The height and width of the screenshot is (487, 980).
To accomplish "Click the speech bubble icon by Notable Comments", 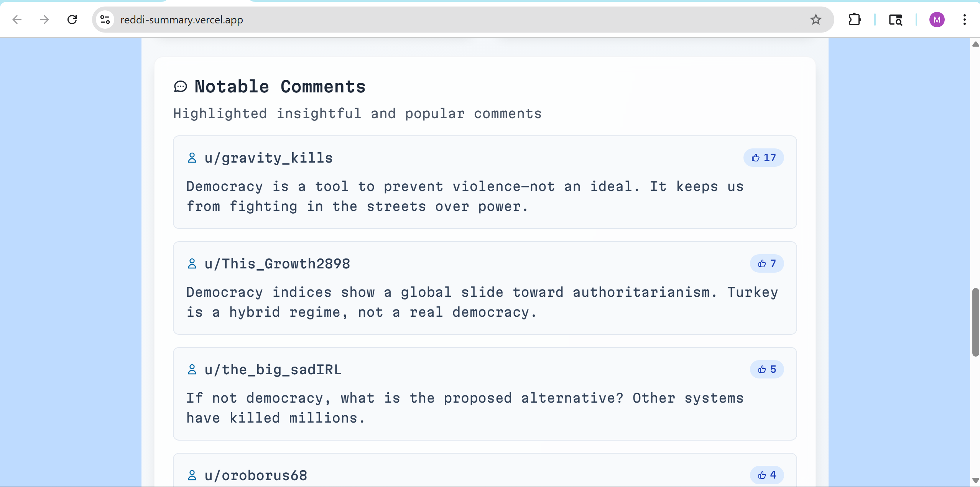I will click(181, 87).
